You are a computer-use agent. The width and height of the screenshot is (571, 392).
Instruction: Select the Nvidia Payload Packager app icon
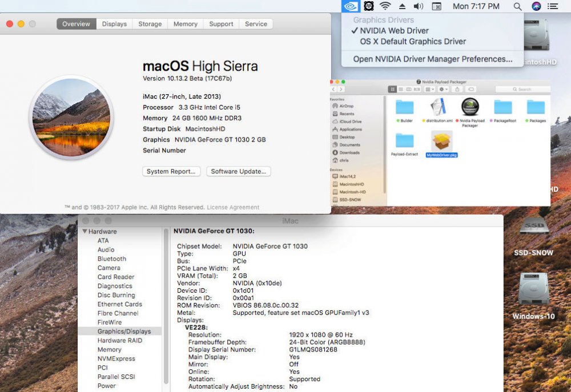click(470, 112)
